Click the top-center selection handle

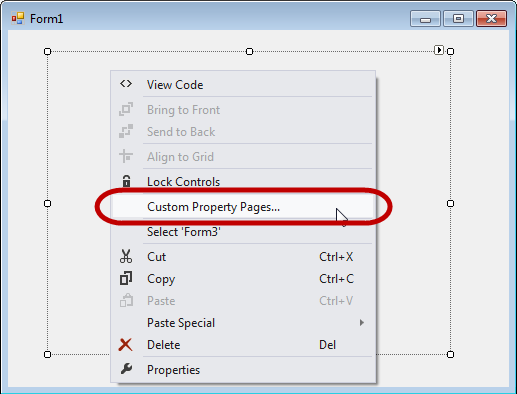point(249,51)
